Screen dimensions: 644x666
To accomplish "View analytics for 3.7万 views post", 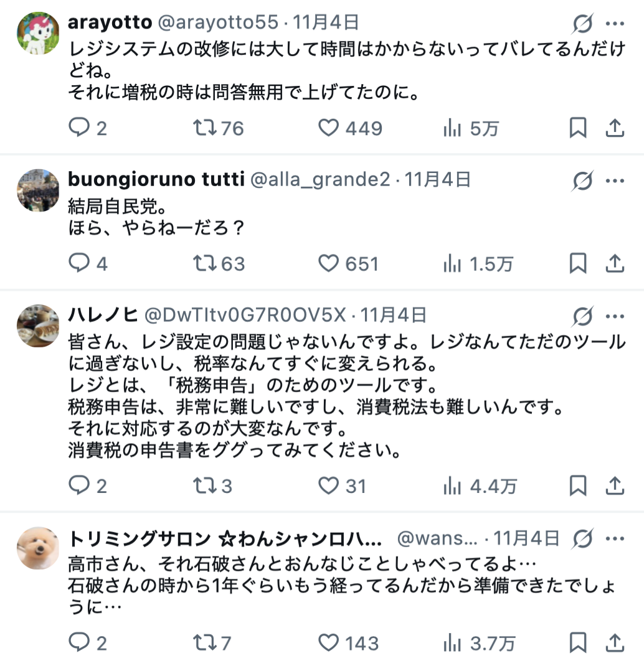I will pos(479,642).
